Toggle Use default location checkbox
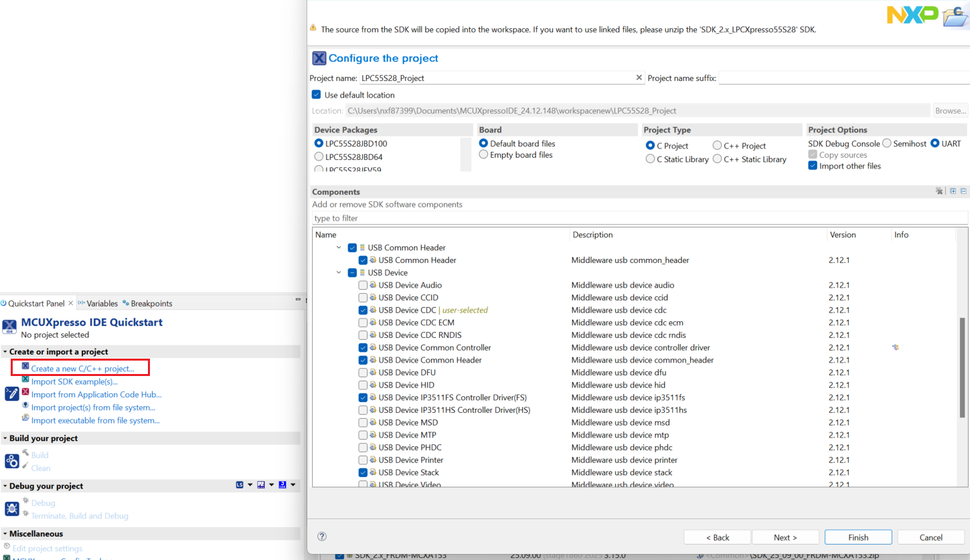 pos(317,95)
